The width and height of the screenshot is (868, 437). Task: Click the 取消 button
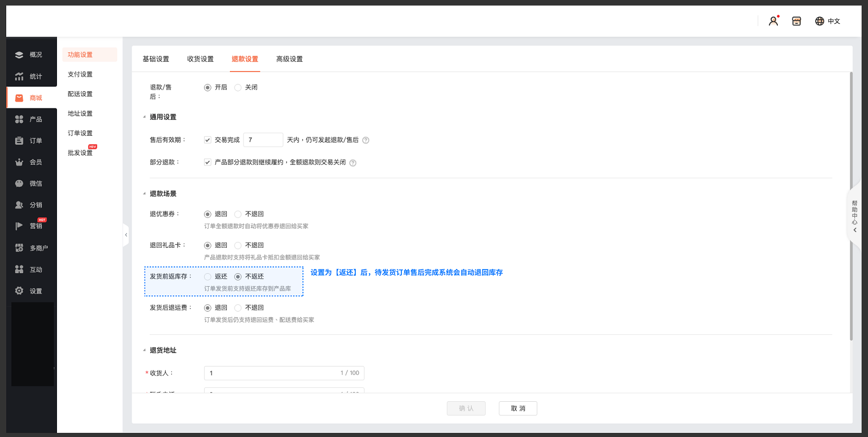point(518,408)
